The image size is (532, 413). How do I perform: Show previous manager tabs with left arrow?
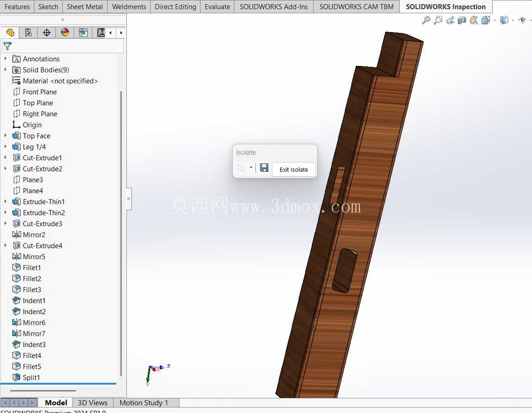coord(111,33)
